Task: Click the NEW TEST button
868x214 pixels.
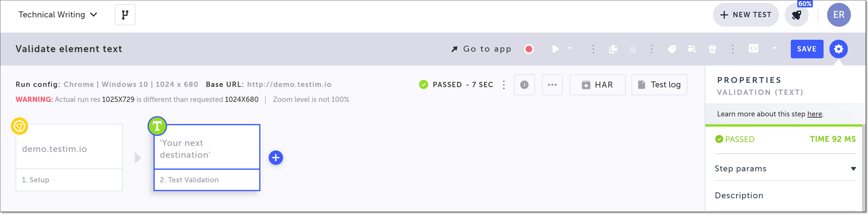Action: (745, 15)
